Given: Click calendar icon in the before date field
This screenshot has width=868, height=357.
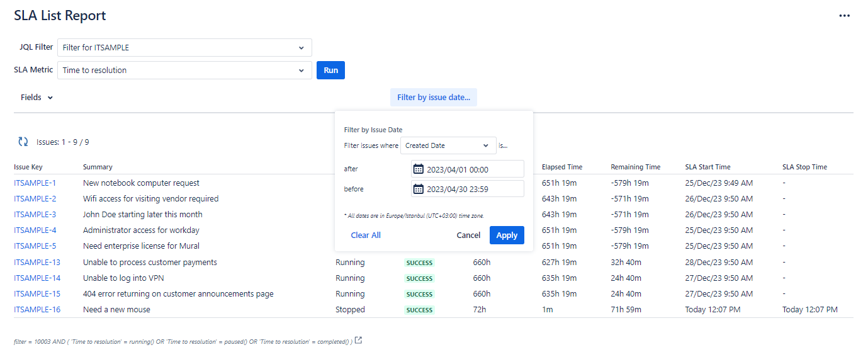Looking at the screenshot, I should pyautogui.click(x=419, y=189).
